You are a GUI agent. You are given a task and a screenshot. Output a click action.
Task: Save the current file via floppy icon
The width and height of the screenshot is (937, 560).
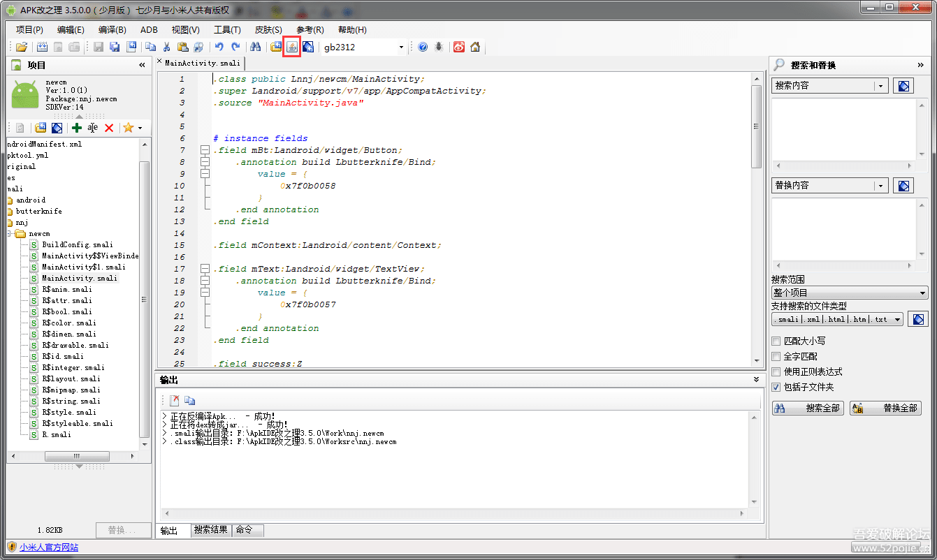98,47
